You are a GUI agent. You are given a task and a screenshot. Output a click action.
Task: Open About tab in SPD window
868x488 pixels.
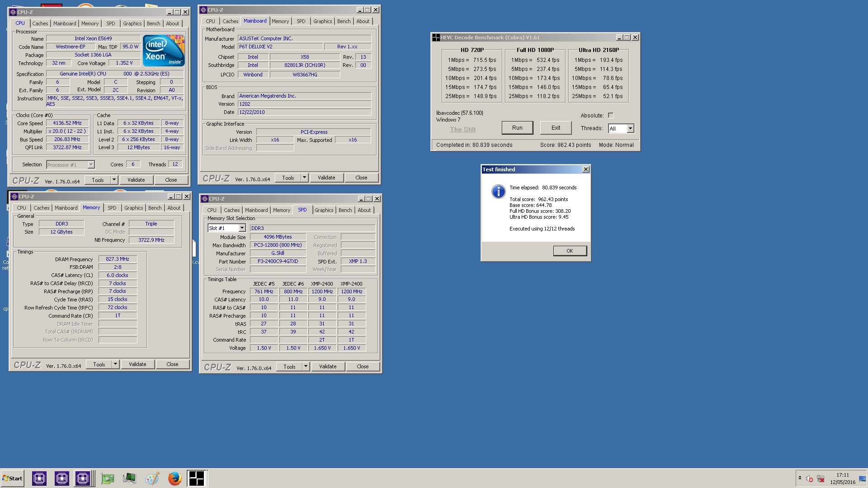coord(364,210)
